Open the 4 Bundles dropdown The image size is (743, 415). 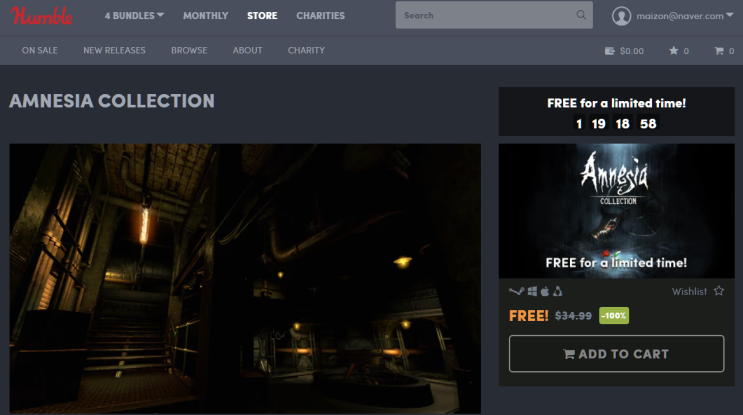point(134,16)
